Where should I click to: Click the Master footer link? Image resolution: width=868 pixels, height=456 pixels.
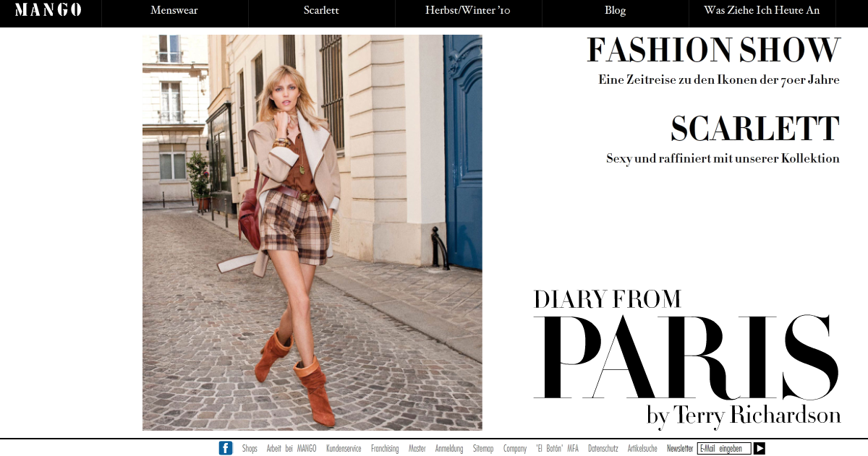[x=417, y=449]
